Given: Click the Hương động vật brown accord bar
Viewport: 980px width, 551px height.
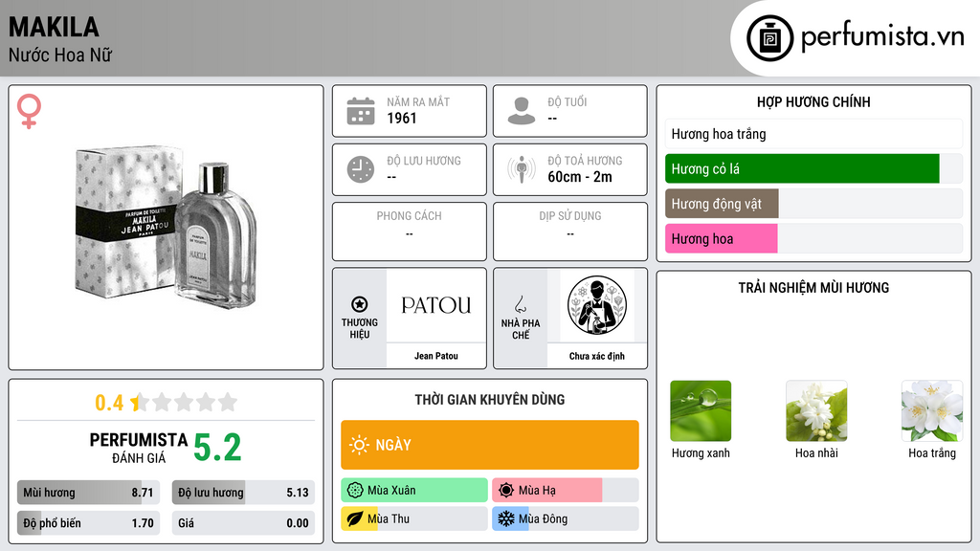Looking at the screenshot, I should point(813,204).
